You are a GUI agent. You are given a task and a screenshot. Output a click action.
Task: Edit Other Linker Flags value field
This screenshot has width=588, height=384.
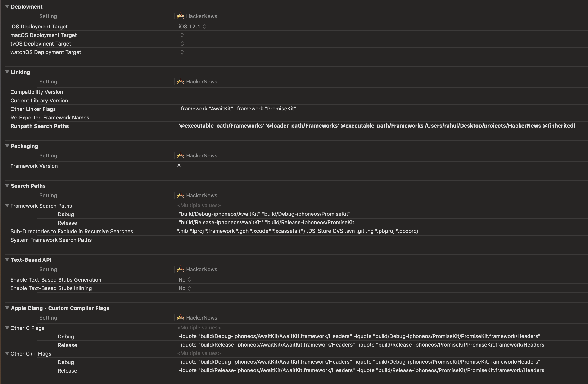237,109
